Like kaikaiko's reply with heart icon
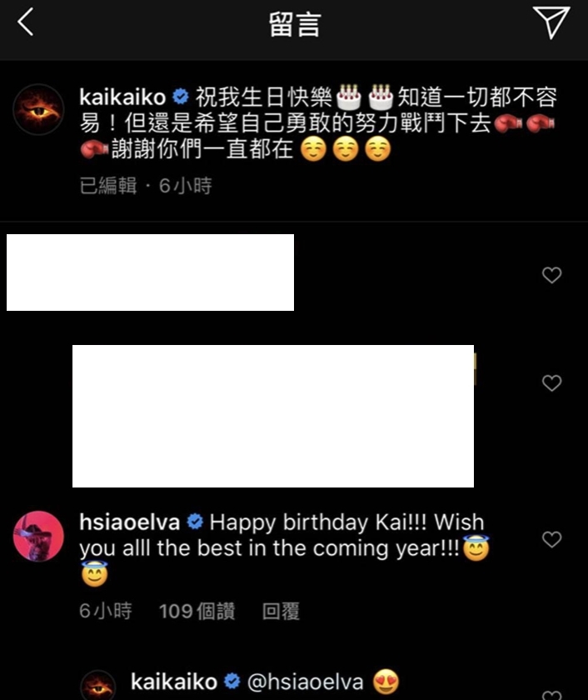 551,695
